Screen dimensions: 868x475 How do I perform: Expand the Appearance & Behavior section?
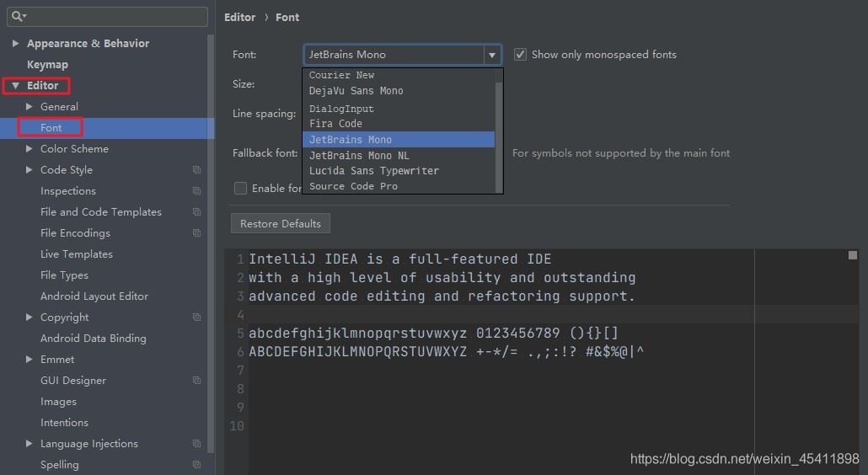pyautogui.click(x=15, y=44)
